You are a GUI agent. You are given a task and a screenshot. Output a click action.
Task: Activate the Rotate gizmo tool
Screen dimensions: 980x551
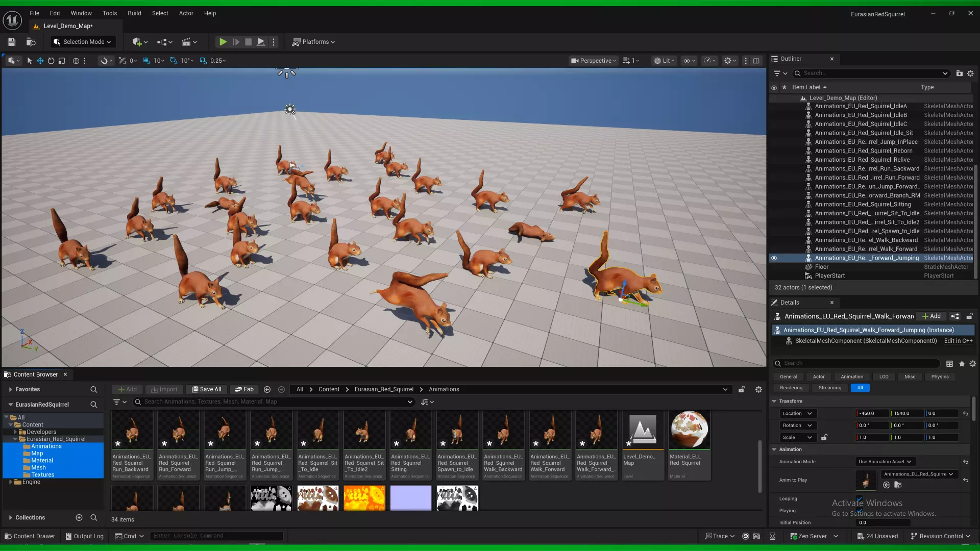coord(51,61)
